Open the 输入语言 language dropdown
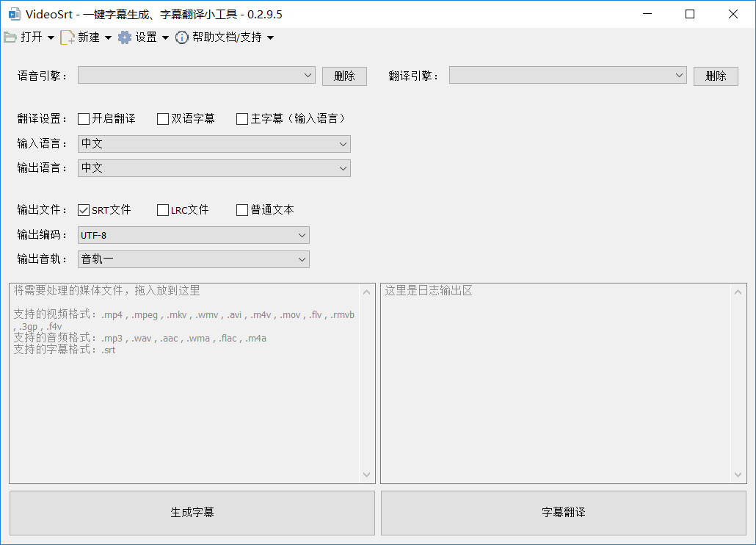The width and height of the screenshot is (756, 545). pos(214,144)
